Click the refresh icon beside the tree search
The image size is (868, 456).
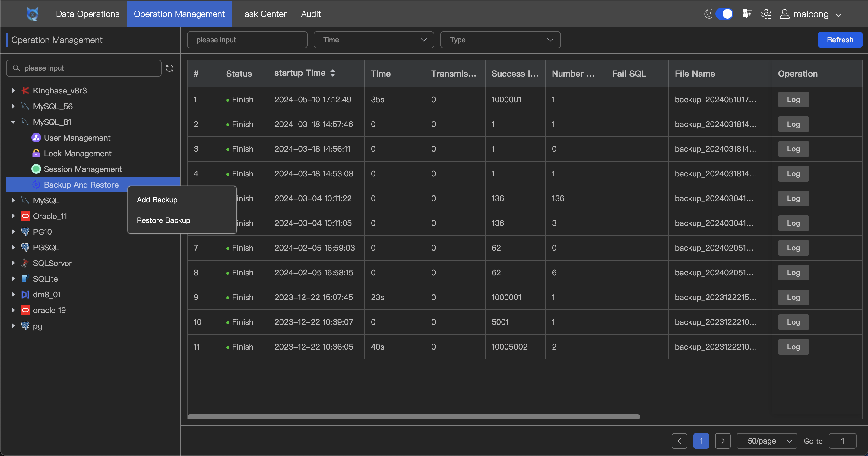tap(169, 68)
